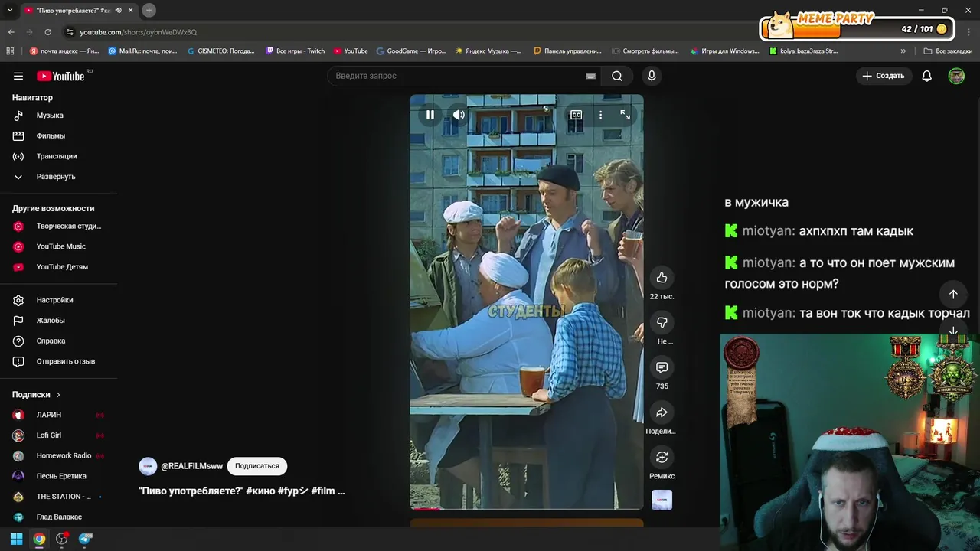Remix this Short

[661, 457]
